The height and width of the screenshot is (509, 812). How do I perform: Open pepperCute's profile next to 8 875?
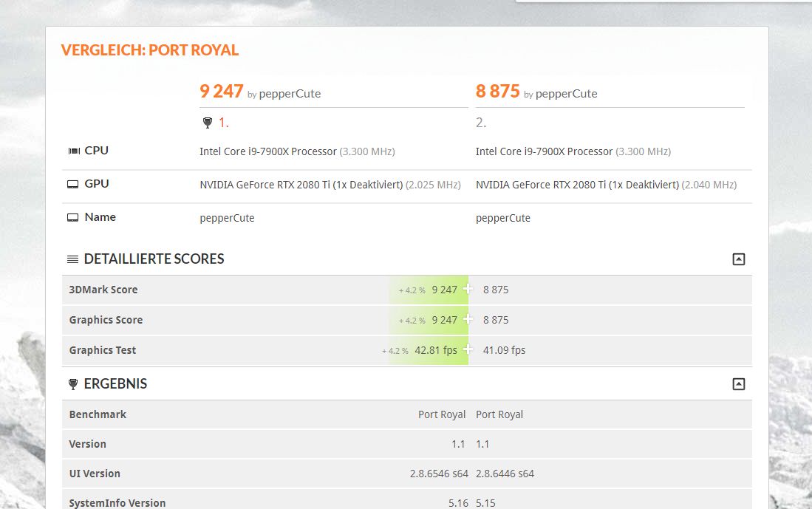[566, 94]
